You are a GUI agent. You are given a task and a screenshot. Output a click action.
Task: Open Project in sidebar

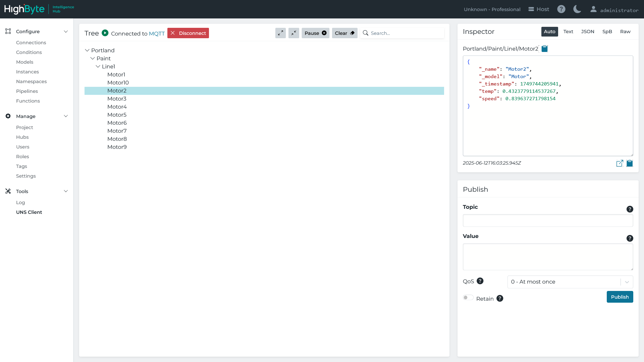coord(24,127)
